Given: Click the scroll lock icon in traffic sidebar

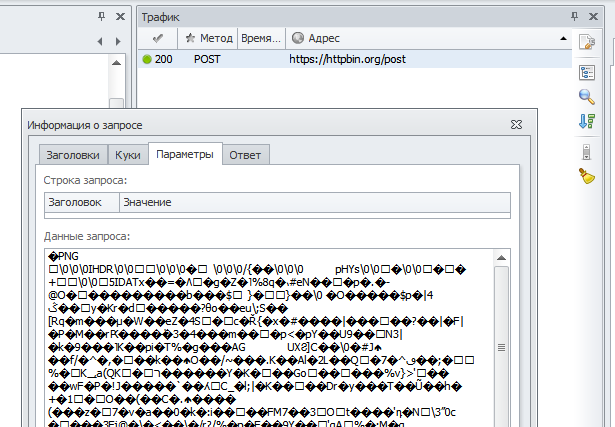Looking at the screenshot, I should click(586, 152).
